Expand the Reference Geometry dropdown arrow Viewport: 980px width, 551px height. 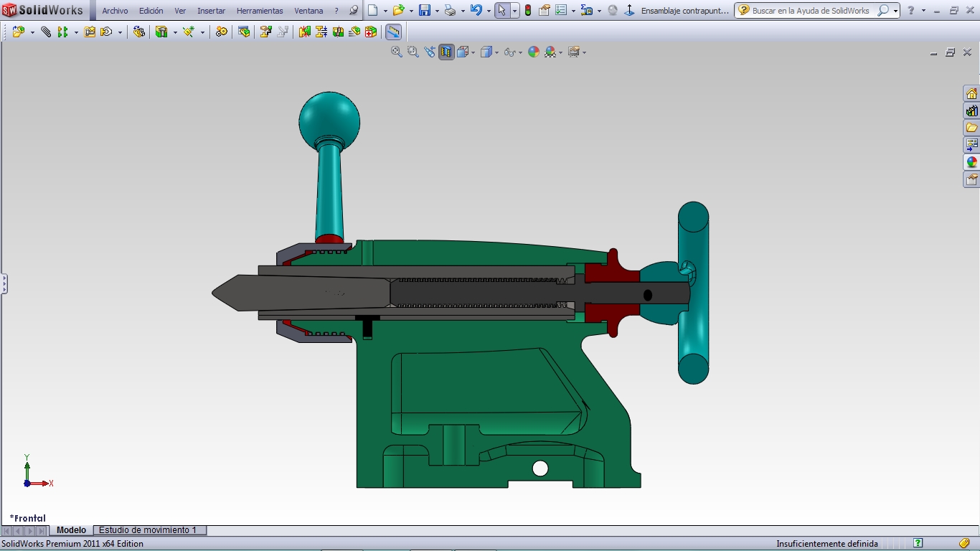tap(202, 33)
